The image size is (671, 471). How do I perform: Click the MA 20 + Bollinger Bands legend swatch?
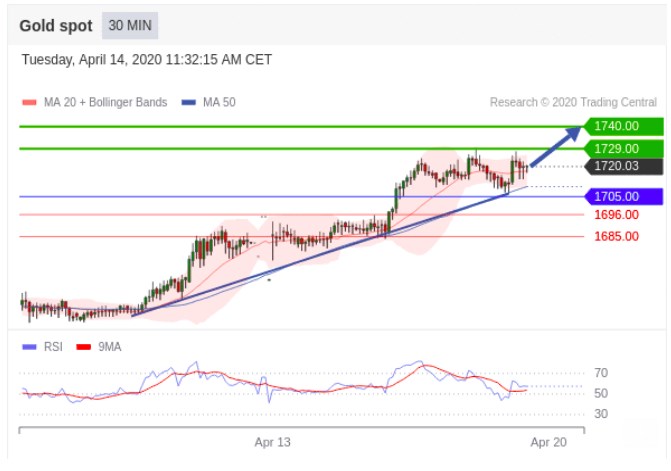[x=29, y=102]
